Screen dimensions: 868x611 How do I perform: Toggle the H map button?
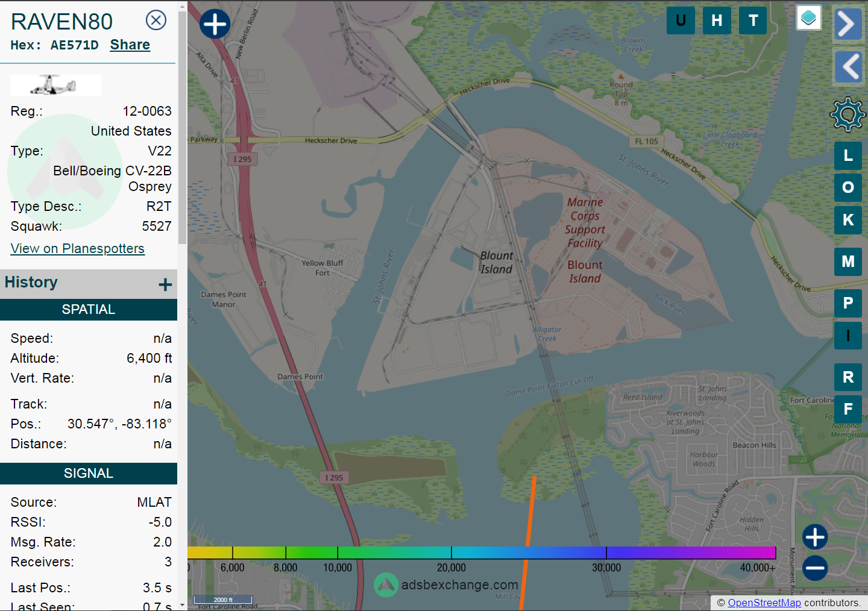717,20
